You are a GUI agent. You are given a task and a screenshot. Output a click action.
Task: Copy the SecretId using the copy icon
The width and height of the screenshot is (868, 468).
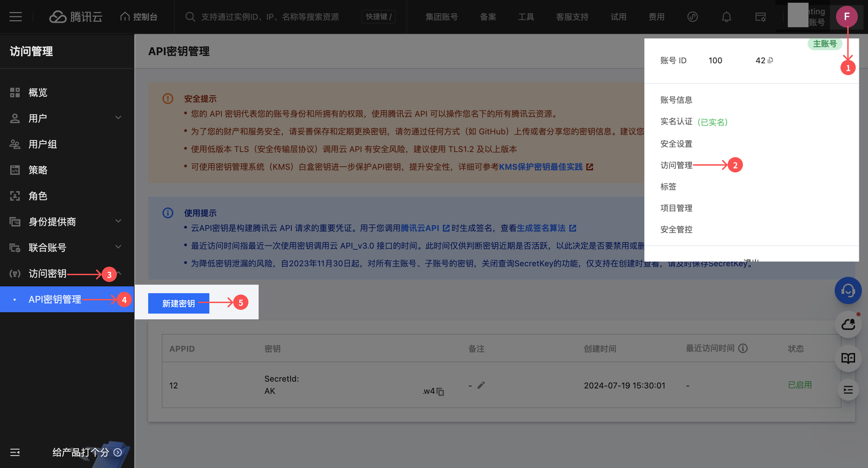440,392
